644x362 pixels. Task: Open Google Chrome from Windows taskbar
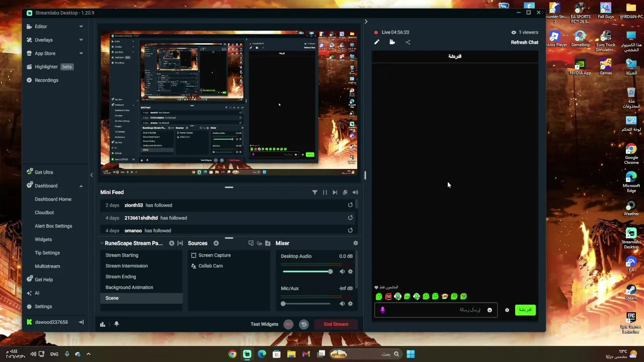pyautogui.click(x=232, y=354)
